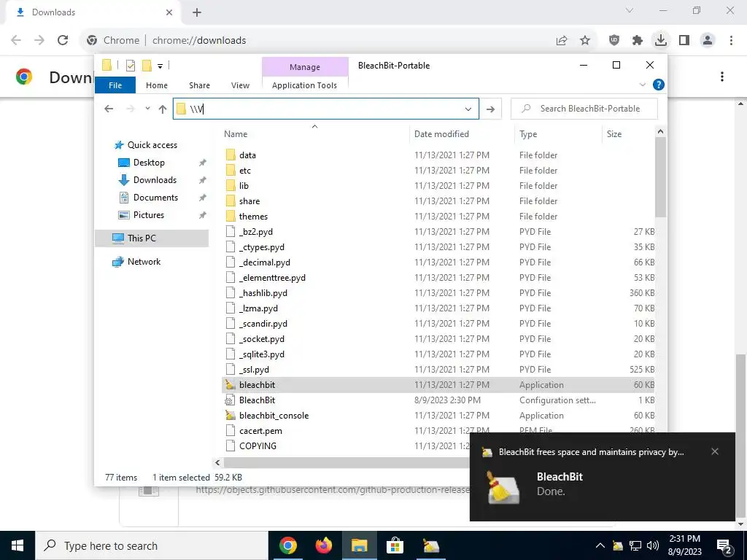747x560 pixels.
Task: Expand the Explorer ribbon chevron
Action: (x=642, y=85)
